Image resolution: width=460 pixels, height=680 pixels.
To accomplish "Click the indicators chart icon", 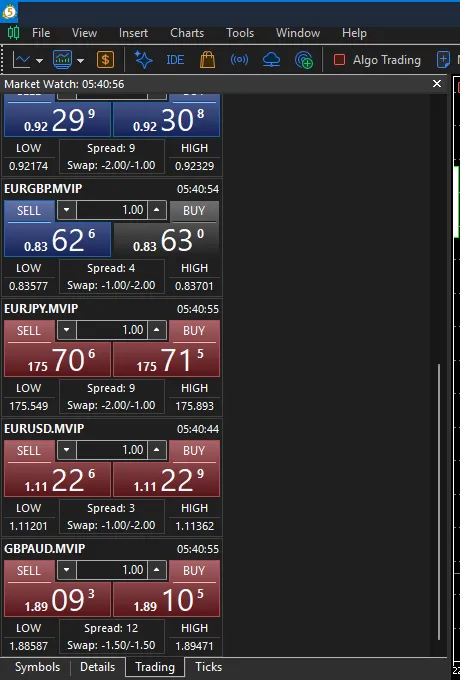I will [x=62, y=60].
